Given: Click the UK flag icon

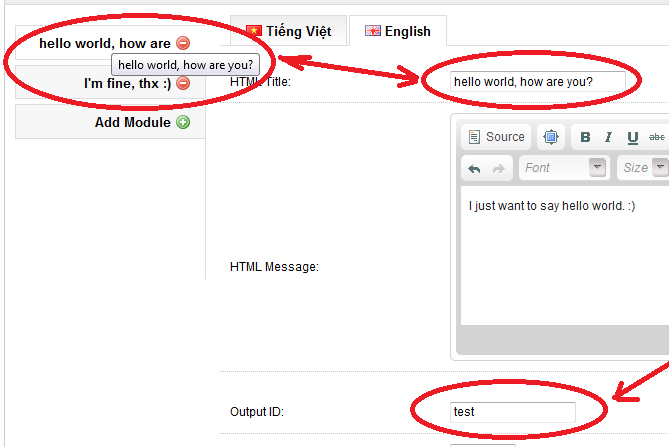Looking at the screenshot, I should pos(373,31).
